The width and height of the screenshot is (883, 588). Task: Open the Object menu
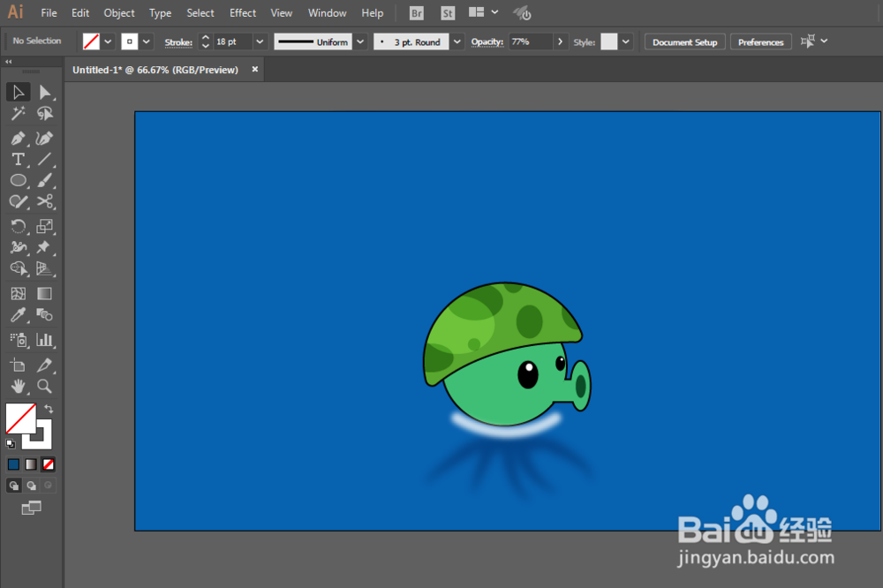point(119,13)
